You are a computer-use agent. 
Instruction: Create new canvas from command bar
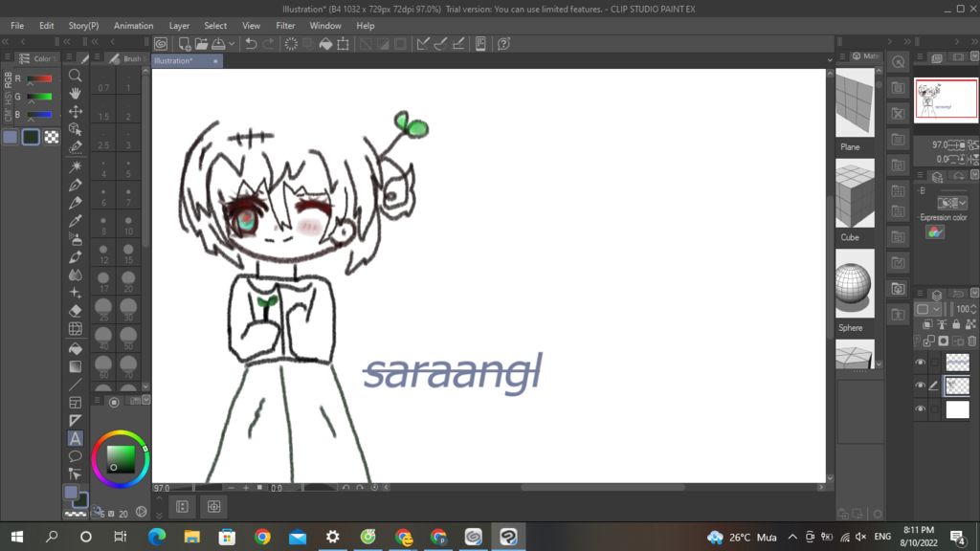[x=184, y=44]
